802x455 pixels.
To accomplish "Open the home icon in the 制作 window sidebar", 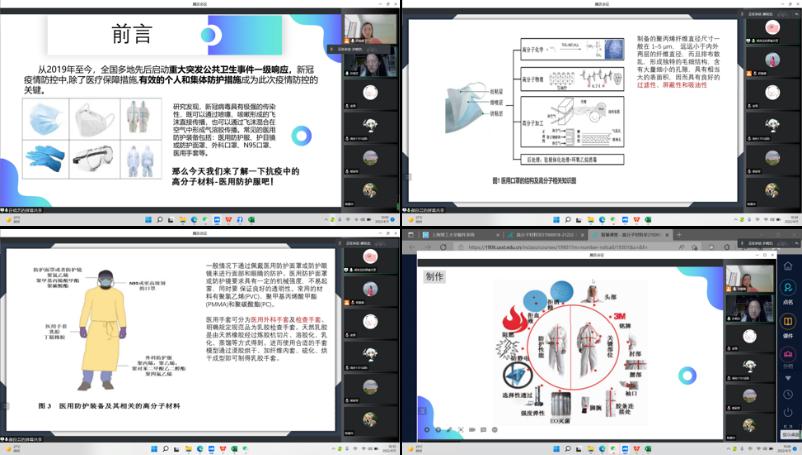I will [x=788, y=265].
